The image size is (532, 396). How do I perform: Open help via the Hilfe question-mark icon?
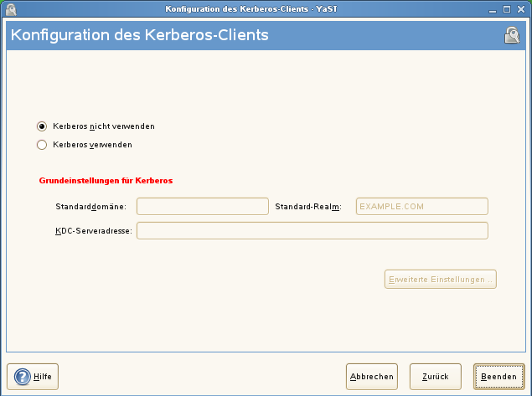(x=23, y=377)
